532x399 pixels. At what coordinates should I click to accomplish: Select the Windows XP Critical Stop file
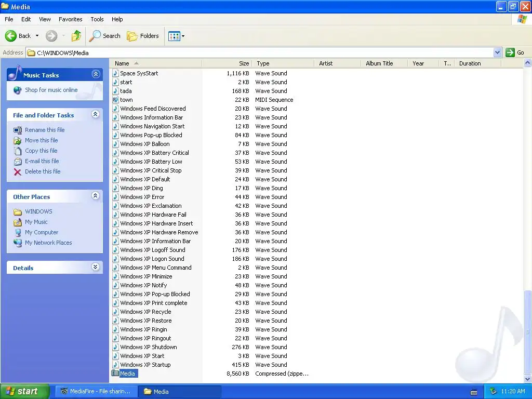[151, 170]
